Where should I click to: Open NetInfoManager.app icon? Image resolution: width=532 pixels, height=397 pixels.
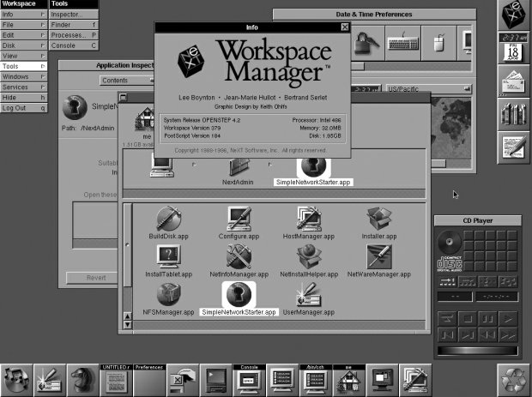[x=239, y=257]
